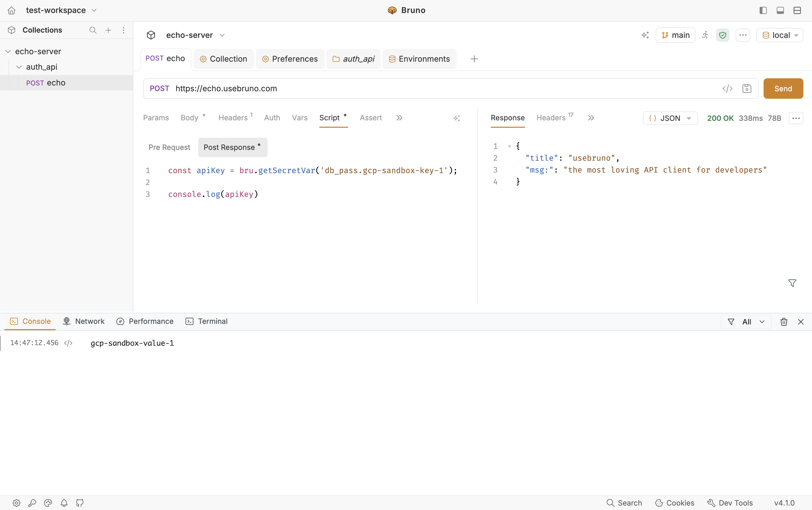The height and width of the screenshot is (510, 812).
Task: Select the Post Response script tab
Action: click(233, 148)
